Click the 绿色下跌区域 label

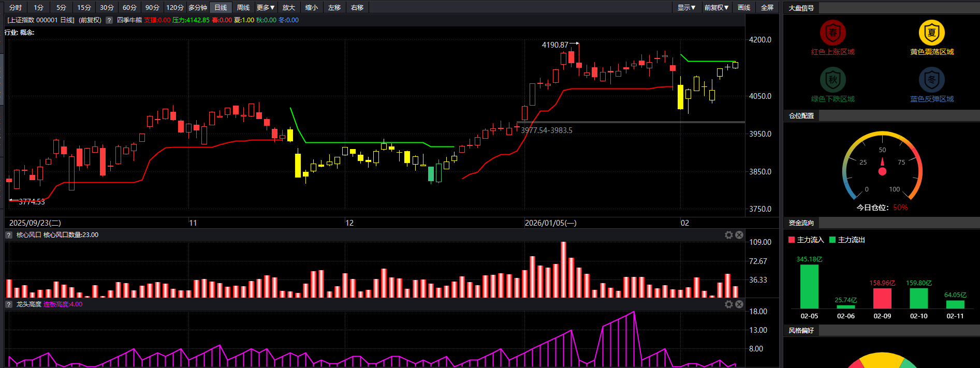pyautogui.click(x=832, y=99)
